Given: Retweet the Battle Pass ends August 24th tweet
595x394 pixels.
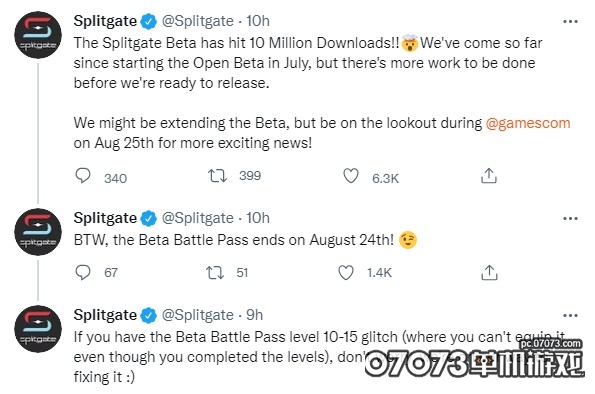Looking at the screenshot, I should coord(215,273).
